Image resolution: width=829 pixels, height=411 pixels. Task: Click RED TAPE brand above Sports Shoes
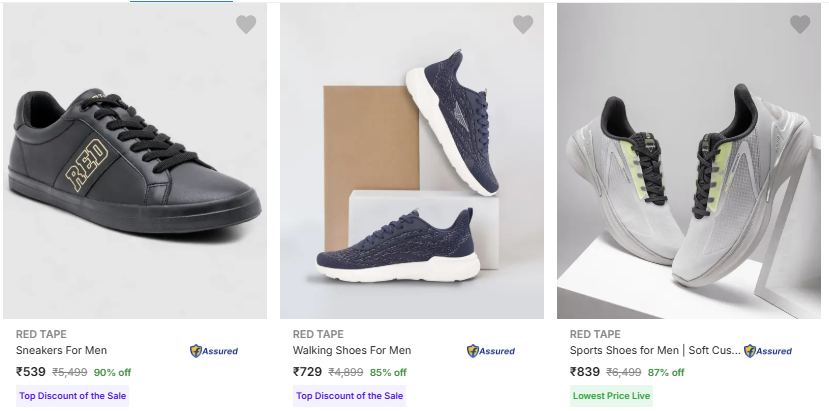point(595,334)
